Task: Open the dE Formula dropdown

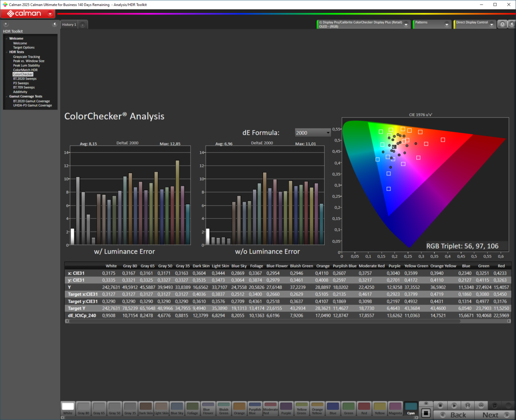Action: [x=313, y=133]
